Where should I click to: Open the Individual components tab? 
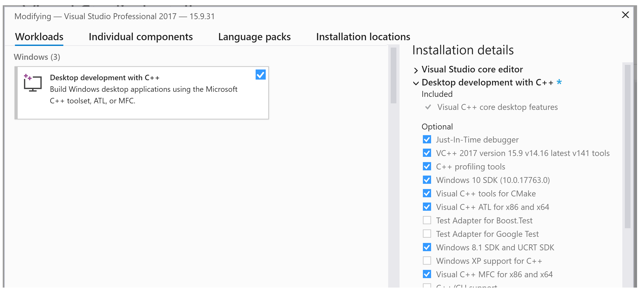pos(141,37)
